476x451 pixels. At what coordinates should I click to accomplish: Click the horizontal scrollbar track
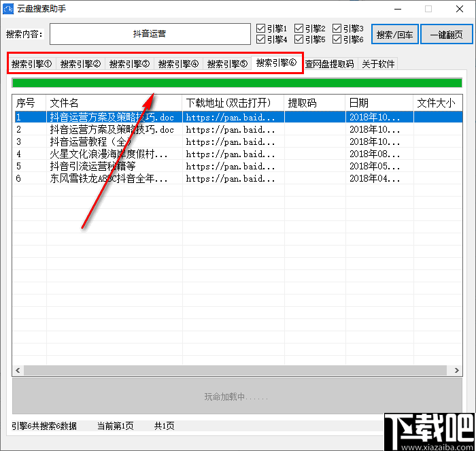[235, 370]
